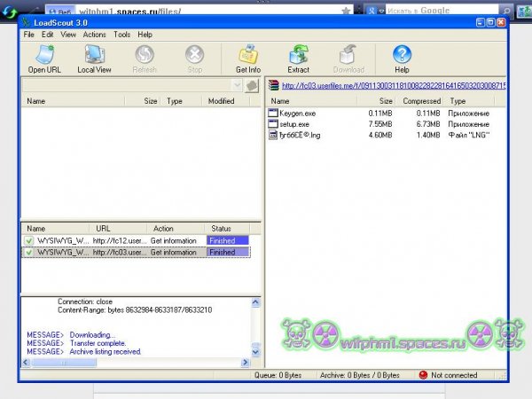Open the Tools menu
The height and width of the screenshot is (399, 532).
pyautogui.click(x=121, y=35)
